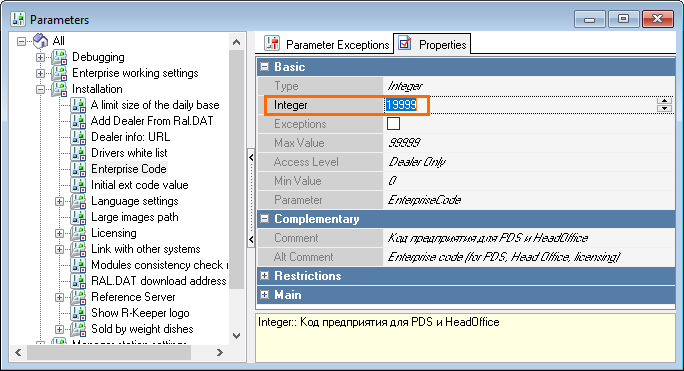Viewport: 684px width, 371px height.
Task: Click the Integer value field 19999
Action: [x=520, y=105]
